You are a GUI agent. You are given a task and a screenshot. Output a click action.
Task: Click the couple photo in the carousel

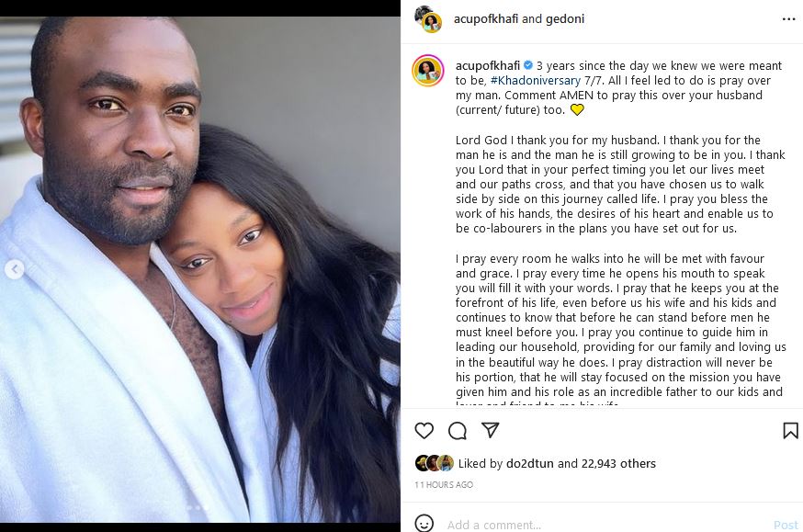pyautogui.click(x=200, y=269)
